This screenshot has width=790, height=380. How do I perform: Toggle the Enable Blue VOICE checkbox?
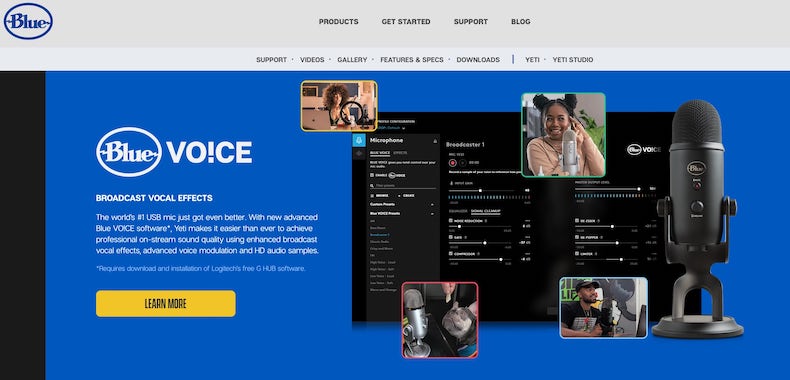tap(372, 175)
